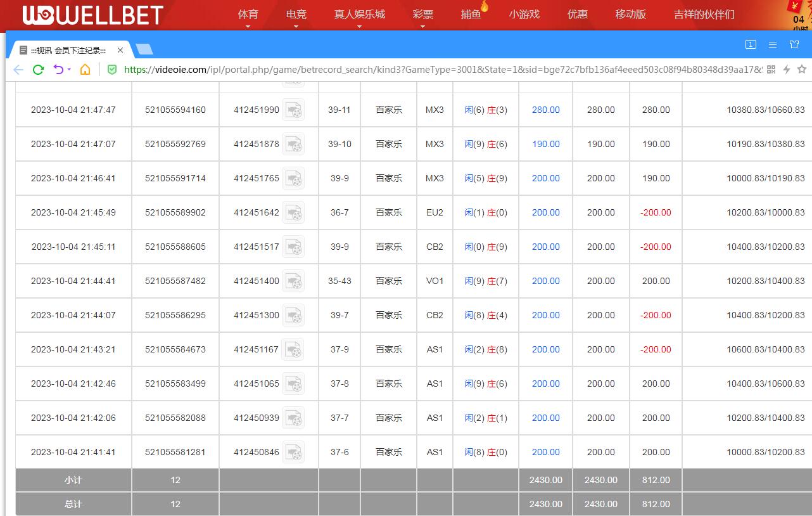Select 小计 payout total 812.00
The image size is (812, 516).
pyautogui.click(x=656, y=480)
